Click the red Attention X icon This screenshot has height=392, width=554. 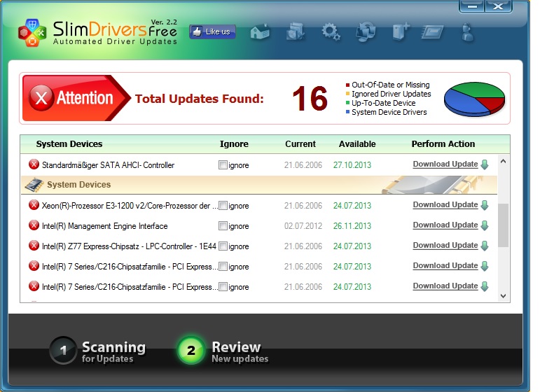[41, 98]
